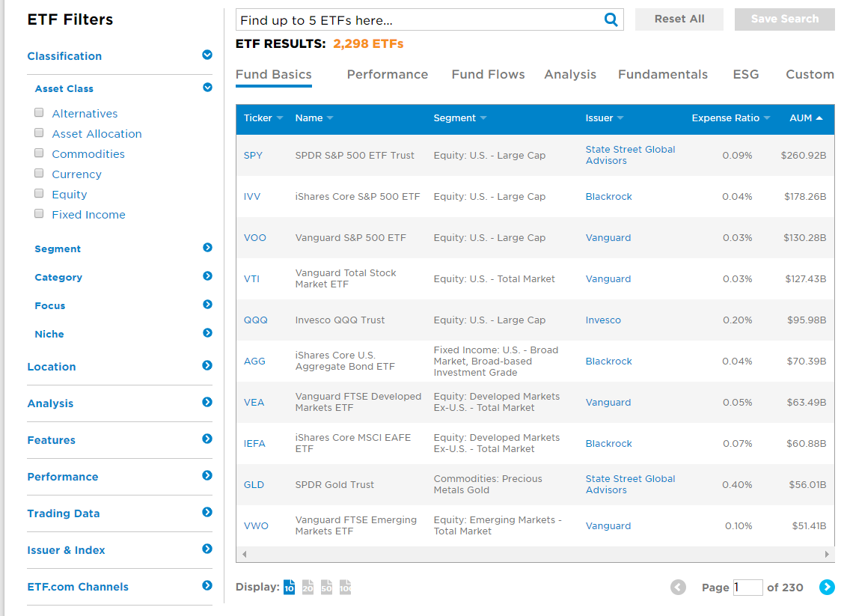Enable the Commodities filter
Image resolution: width=847 pixels, height=616 pixels.
(x=38, y=153)
